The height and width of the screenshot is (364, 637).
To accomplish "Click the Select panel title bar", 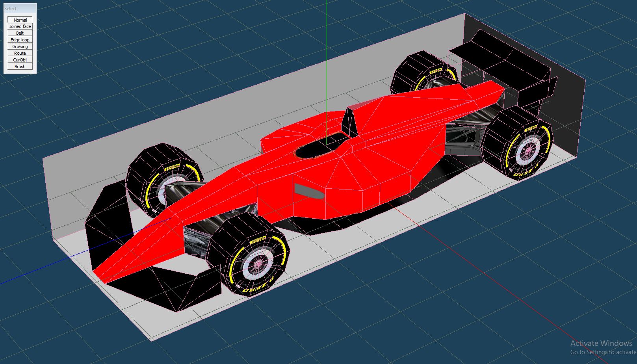I will tap(20, 8).
